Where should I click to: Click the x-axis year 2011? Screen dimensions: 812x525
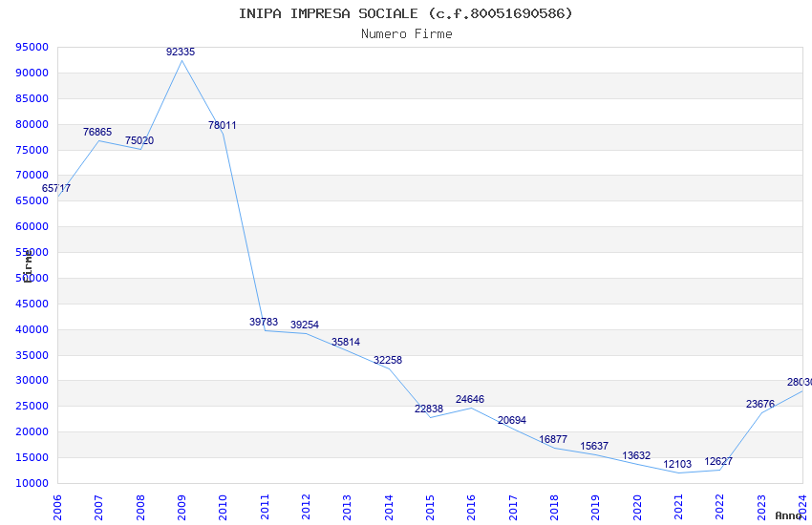coord(265,507)
